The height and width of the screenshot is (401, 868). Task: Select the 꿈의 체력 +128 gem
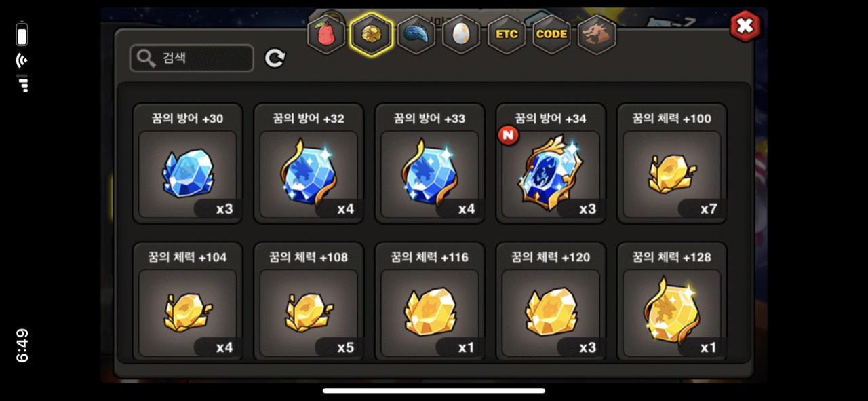pyautogui.click(x=672, y=301)
